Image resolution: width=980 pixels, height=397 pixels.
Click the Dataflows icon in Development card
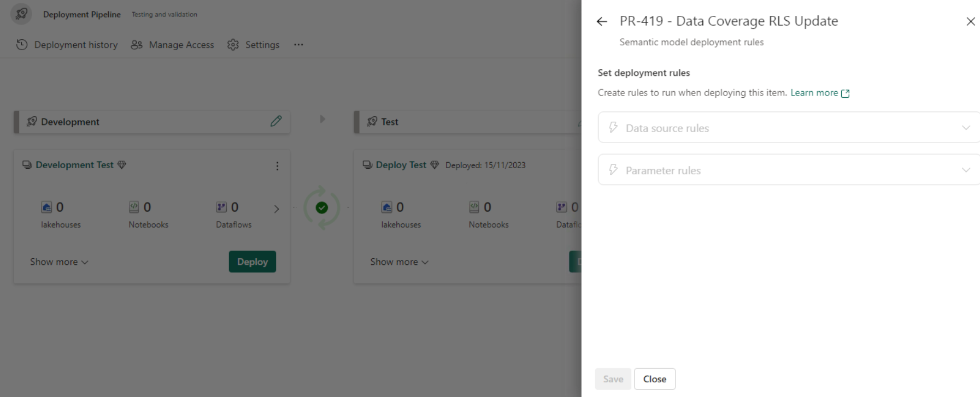(221, 207)
